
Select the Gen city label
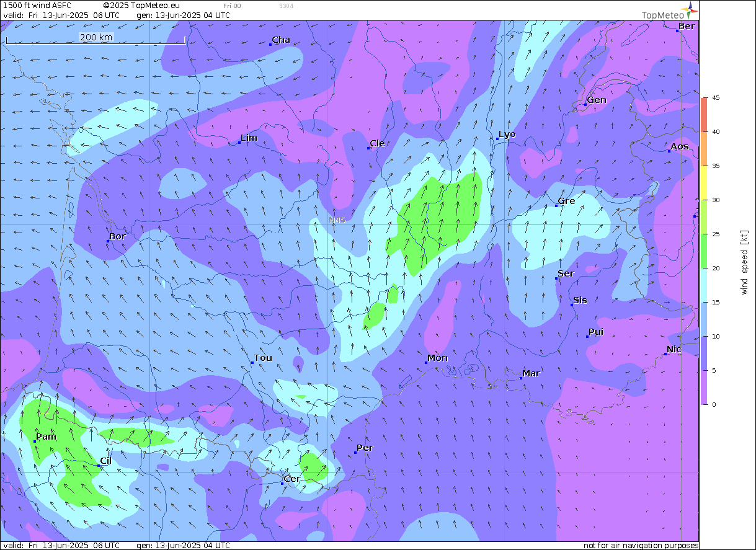pos(597,100)
